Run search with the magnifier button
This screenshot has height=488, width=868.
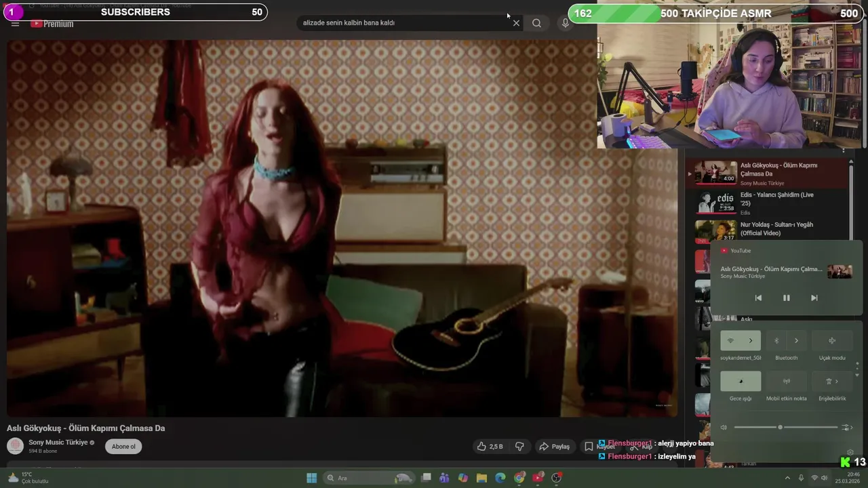click(x=536, y=23)
